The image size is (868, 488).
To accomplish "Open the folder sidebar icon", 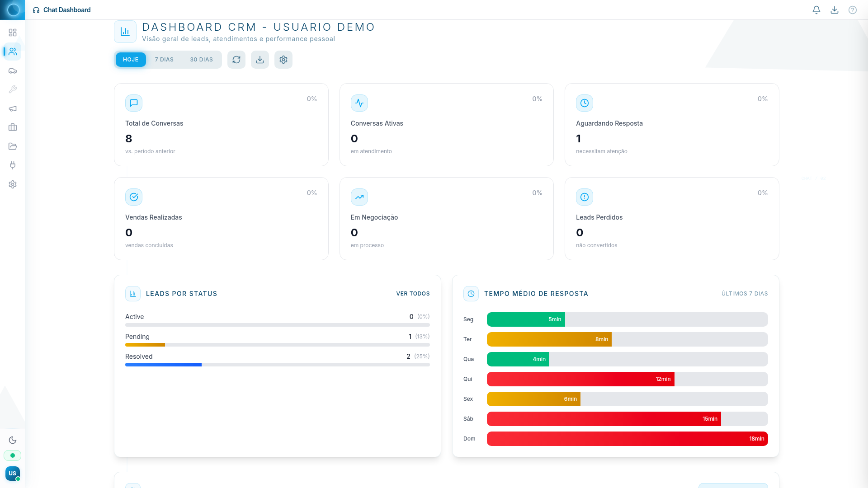I will tap(13, 146).
